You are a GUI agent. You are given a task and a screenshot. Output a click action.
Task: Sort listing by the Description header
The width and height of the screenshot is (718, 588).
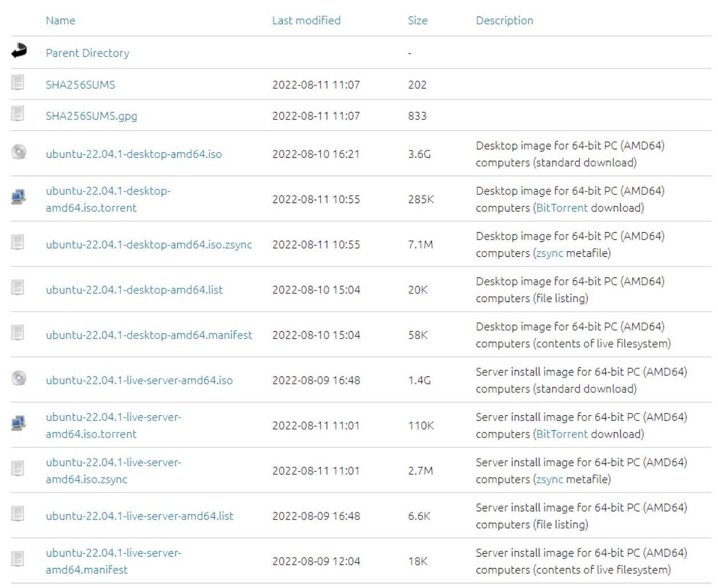click(x=505, y=21)
